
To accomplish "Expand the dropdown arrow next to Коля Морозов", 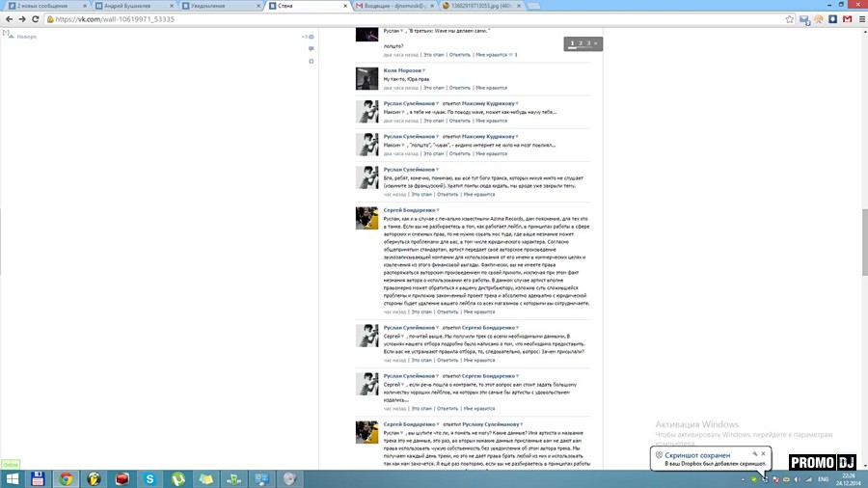I will [x=423, y=70].
